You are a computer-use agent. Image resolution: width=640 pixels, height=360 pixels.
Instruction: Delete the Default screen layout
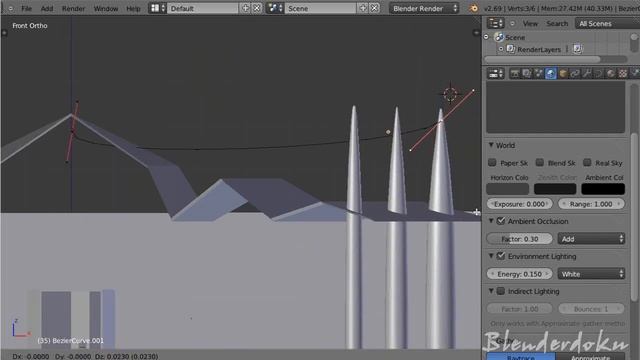(257, 8)
